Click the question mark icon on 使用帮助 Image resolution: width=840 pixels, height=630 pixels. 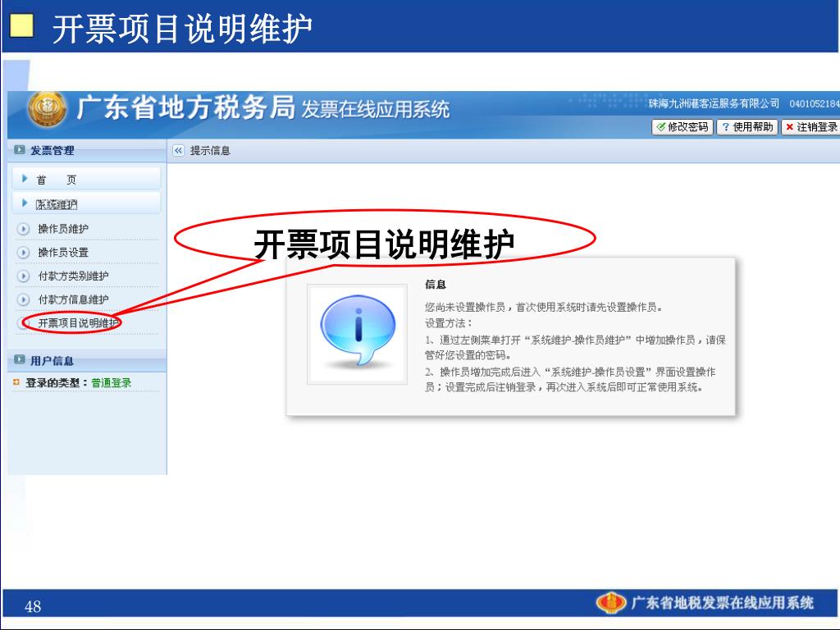tap(725, 127)
